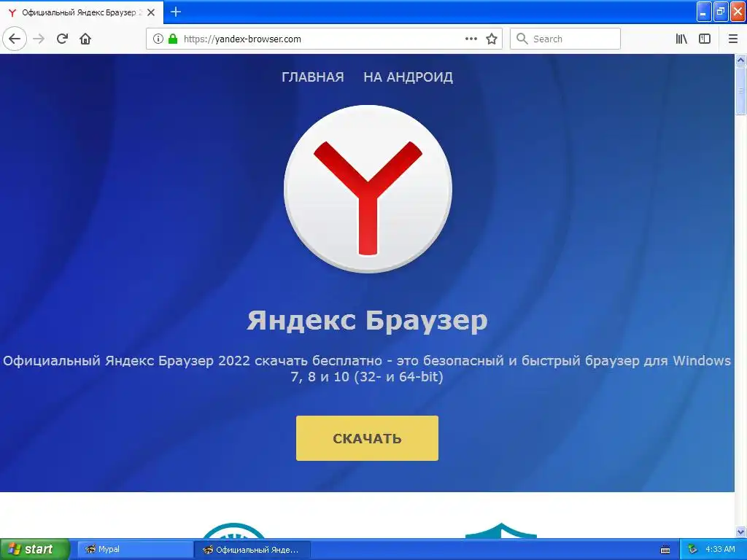
Task: Open a new tab with plus button
Action: (175, 12)
